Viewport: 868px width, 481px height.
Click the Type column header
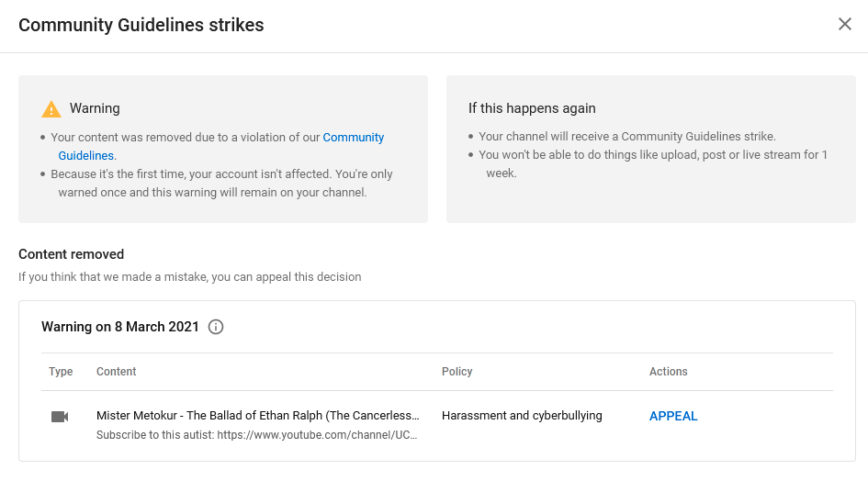coord(61,372)
